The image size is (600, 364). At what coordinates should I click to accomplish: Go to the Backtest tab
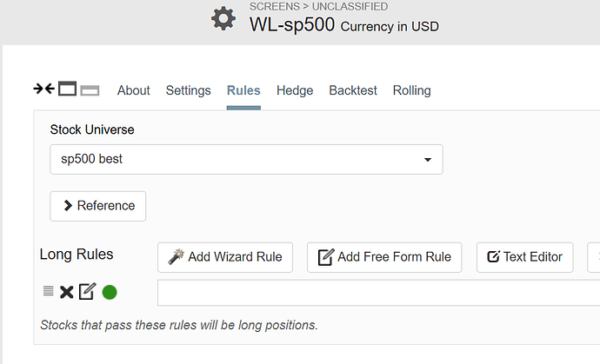[353, 90]
